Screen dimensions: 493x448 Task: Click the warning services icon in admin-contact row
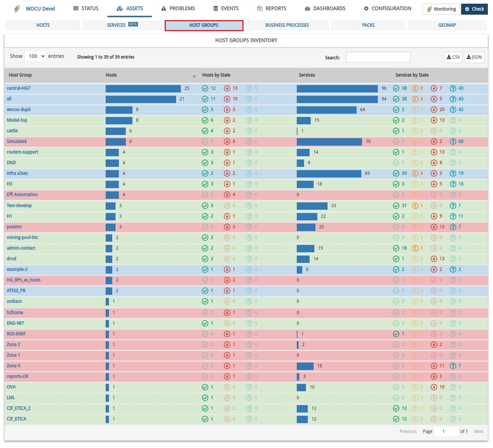pos(415,248)
